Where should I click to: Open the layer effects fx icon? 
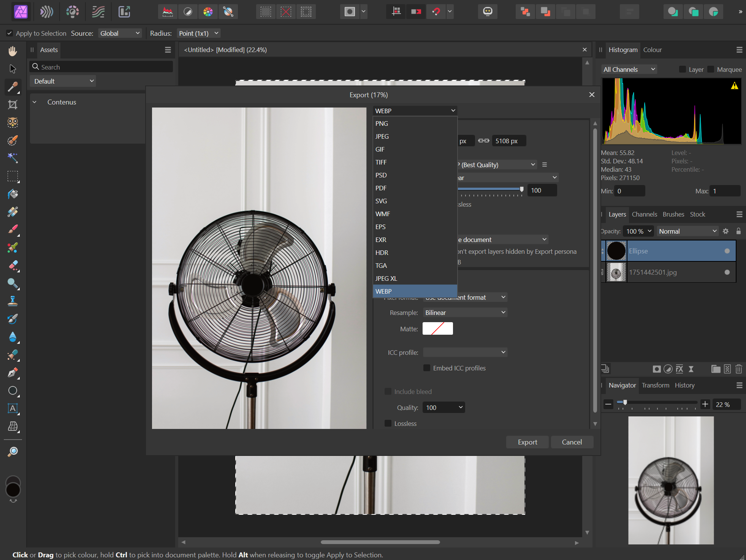(679, 369)
